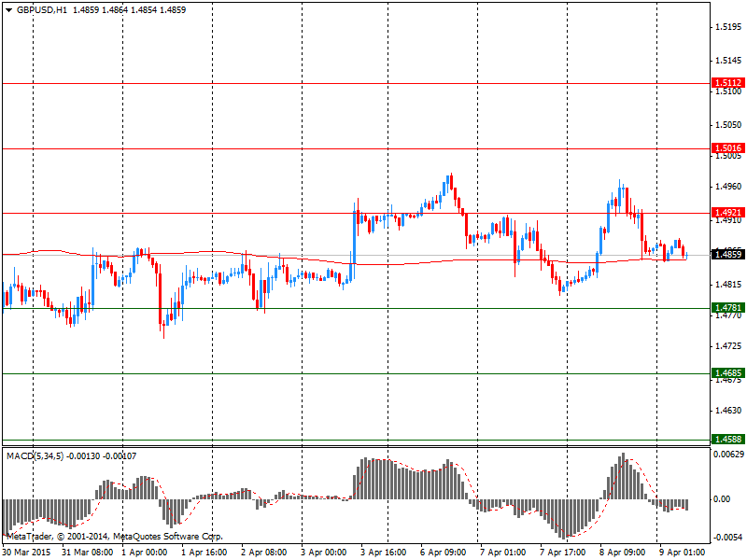747x560 pixels.
Task: Click the 1.4725 price scale value
Action: pyautogui.click(x=728, y=346)
